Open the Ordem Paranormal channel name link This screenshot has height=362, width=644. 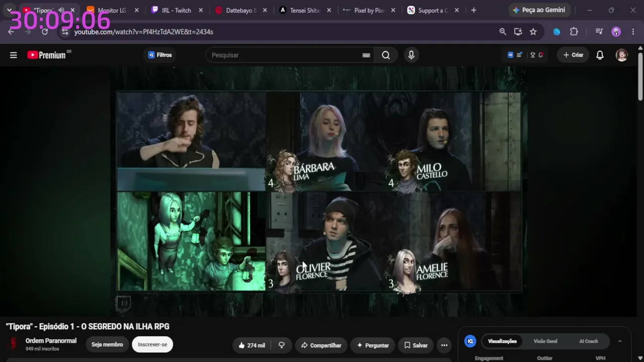click(x=51, y=341)
